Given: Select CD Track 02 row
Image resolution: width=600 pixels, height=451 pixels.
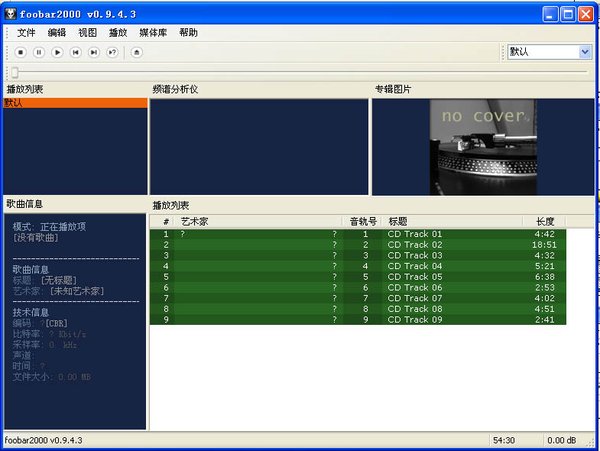Looking at the screenshot, I should pyautogui.click(x=358, y=245).
